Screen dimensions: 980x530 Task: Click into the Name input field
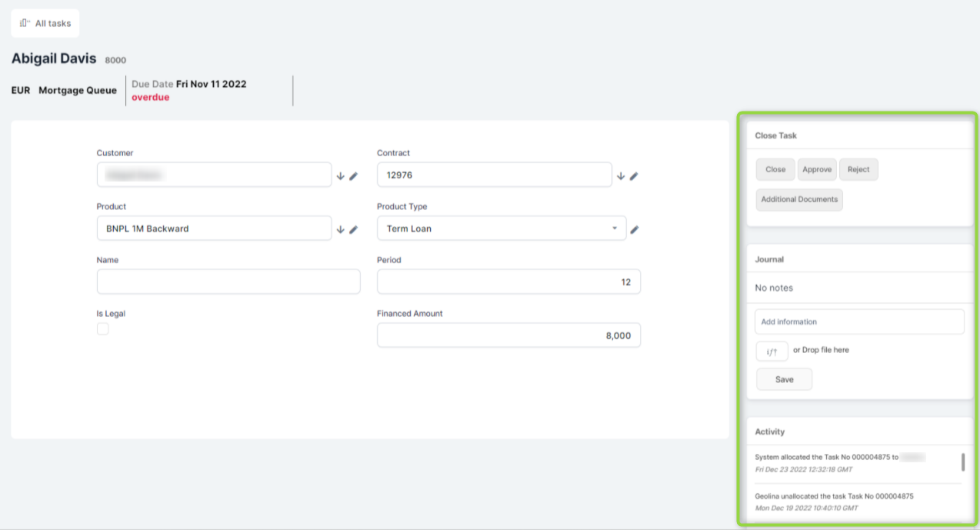228,282
